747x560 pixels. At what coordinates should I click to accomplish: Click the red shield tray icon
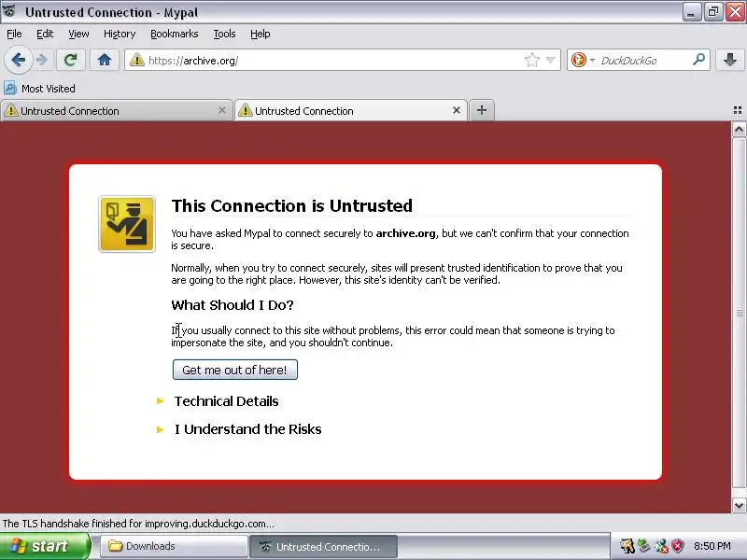pyautogui.click(x=677, y=546)
